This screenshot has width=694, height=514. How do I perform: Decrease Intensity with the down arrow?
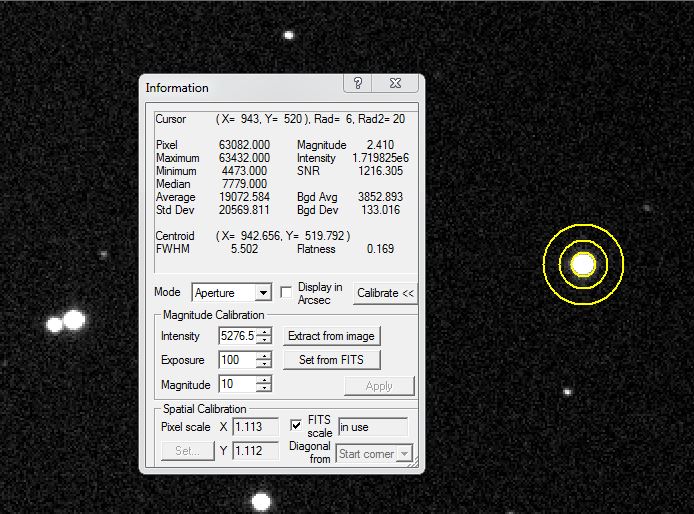click(263, 341)
